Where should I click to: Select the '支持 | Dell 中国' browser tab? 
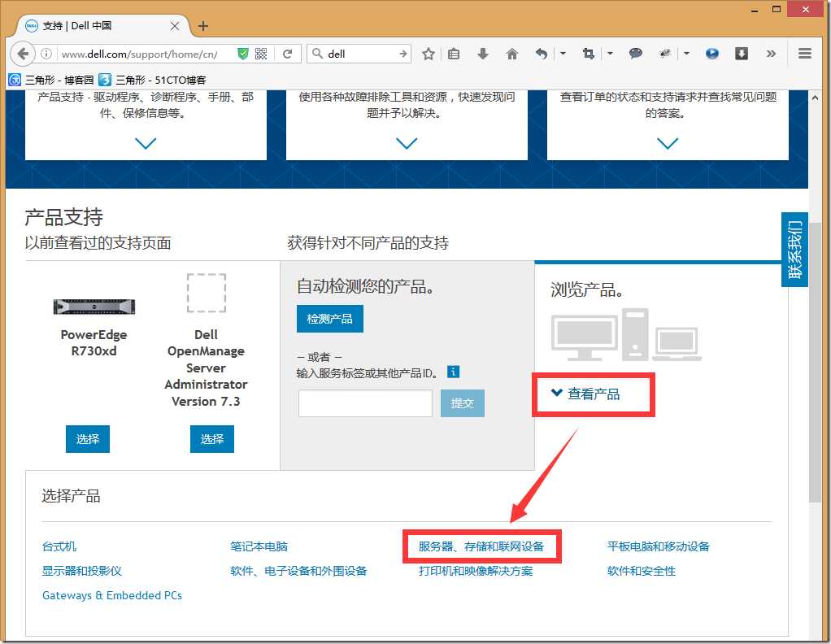(103, 26)
